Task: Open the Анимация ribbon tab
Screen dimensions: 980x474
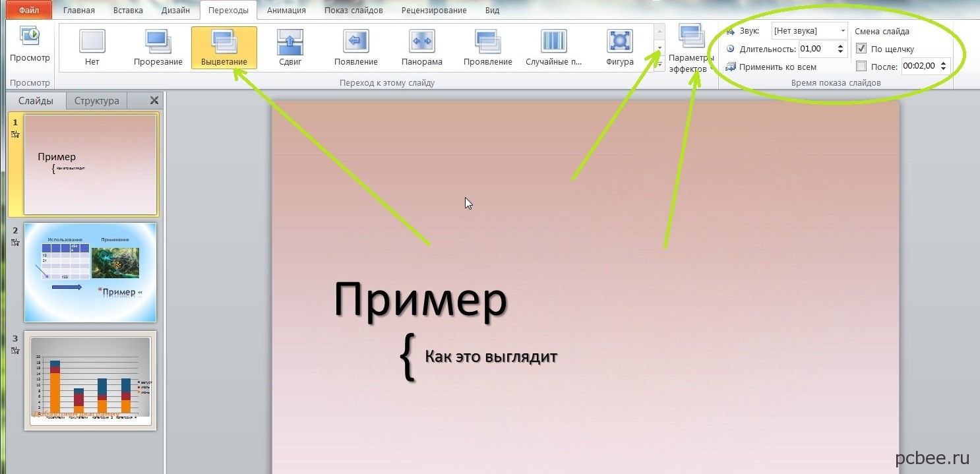Action: click(x=287, y=11)
